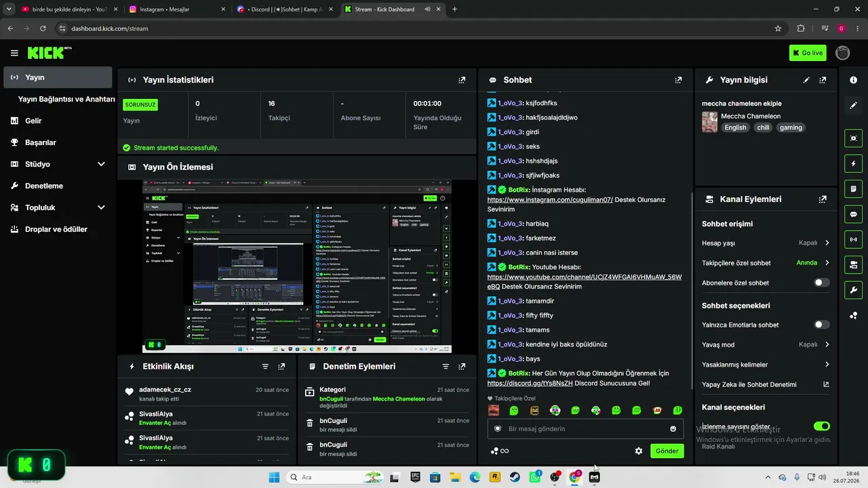Open Yavaş mod setting chevron
Screen dimensions: 868x488
827,344
